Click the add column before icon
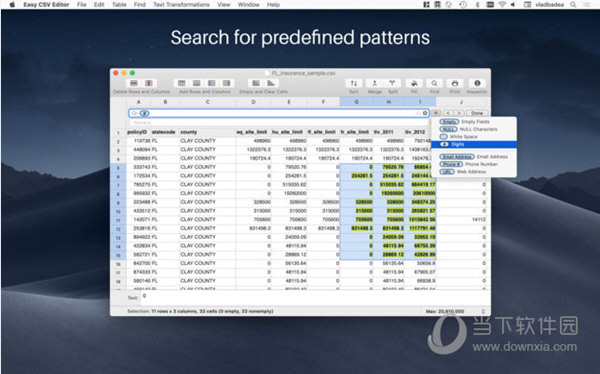 point(212,83)
